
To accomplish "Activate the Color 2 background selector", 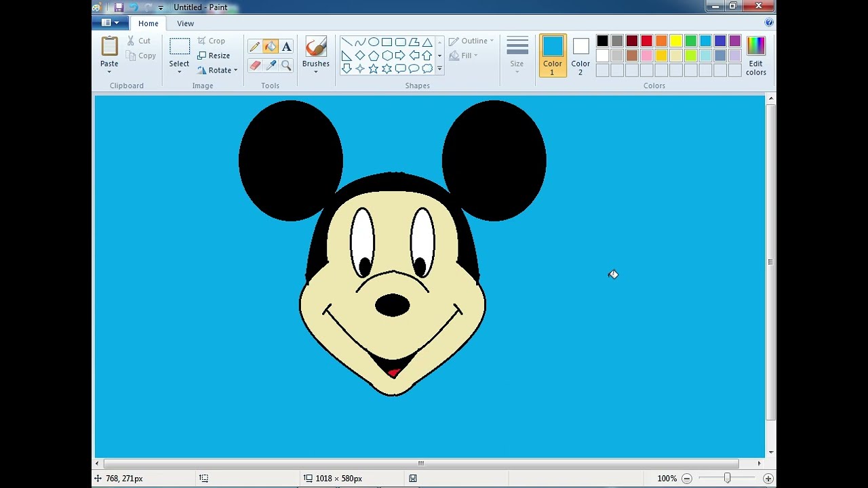I will (580, 55).
